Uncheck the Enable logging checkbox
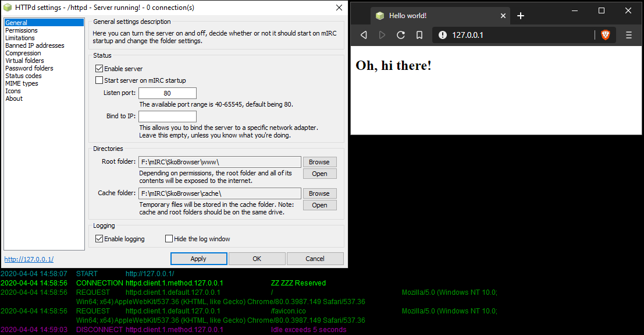The image size is (644, 335). pyautogui.click(x=99, y=239)
